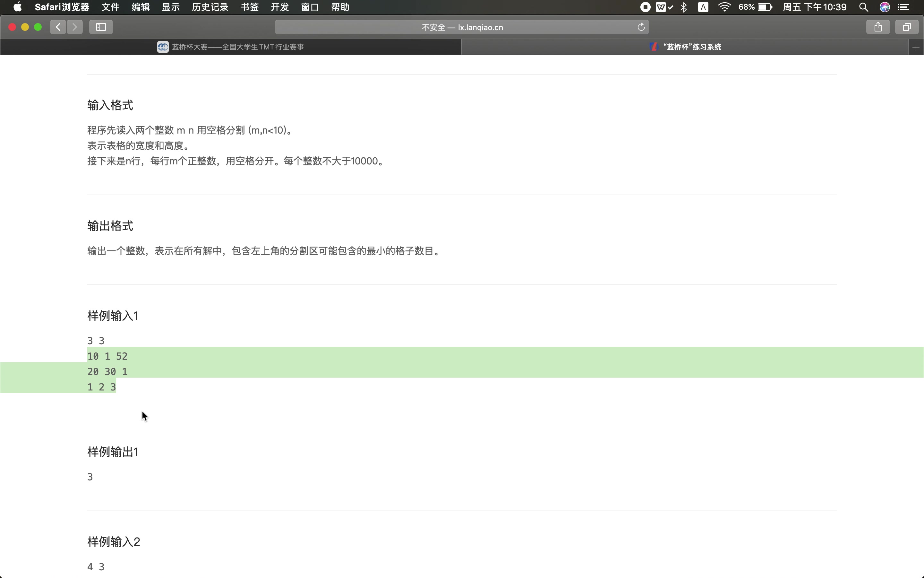This screenshot has width=924, height=578.
Task: Click the address bar lx.lanqiao.cn
Action: (462, 27)
